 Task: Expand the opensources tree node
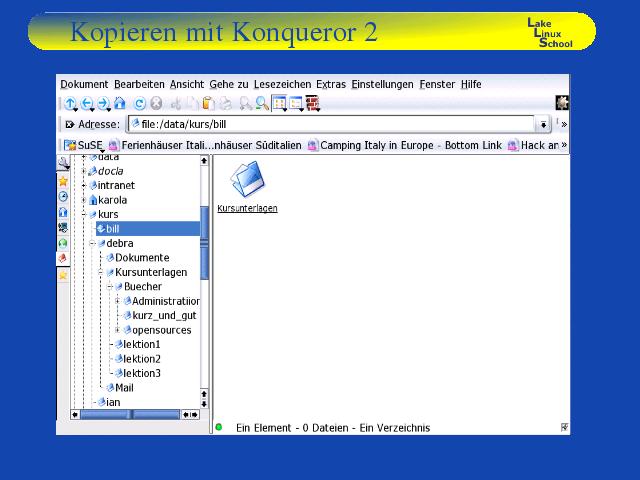click(x=118, y=330)
